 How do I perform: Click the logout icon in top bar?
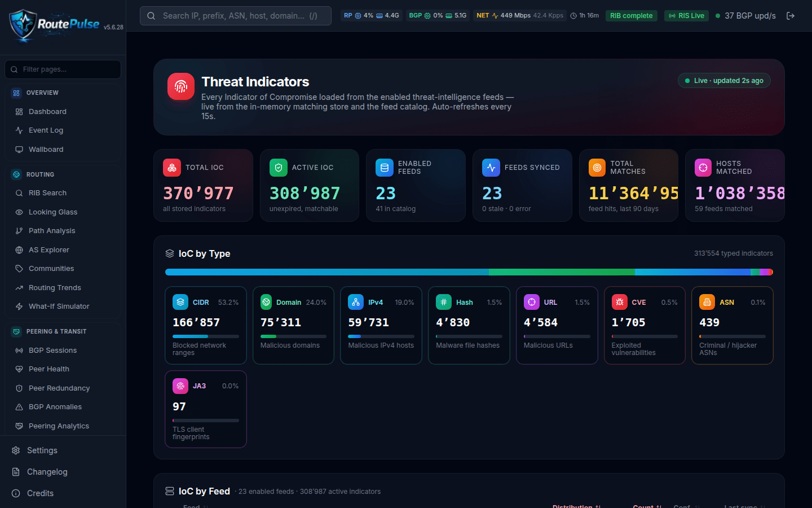[791, 16]
